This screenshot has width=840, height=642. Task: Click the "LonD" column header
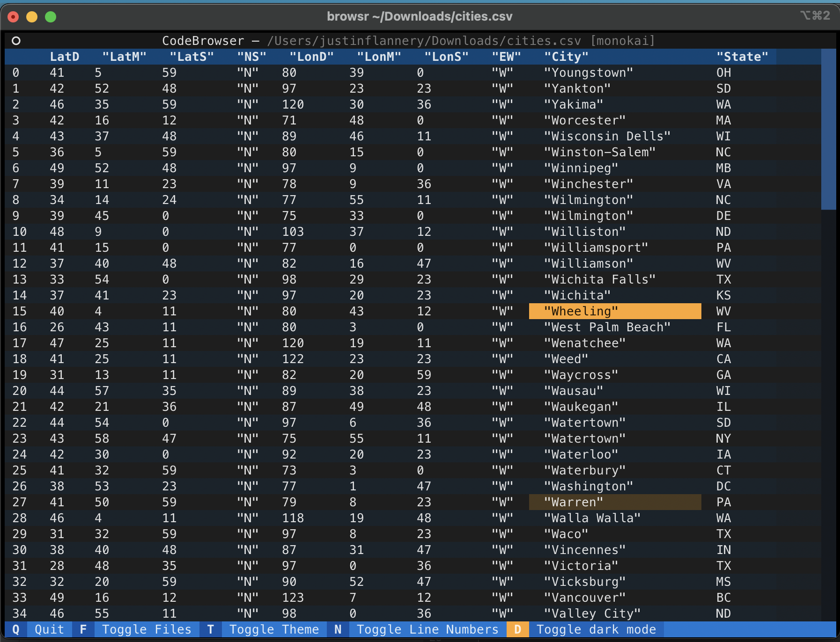[312, 57]
